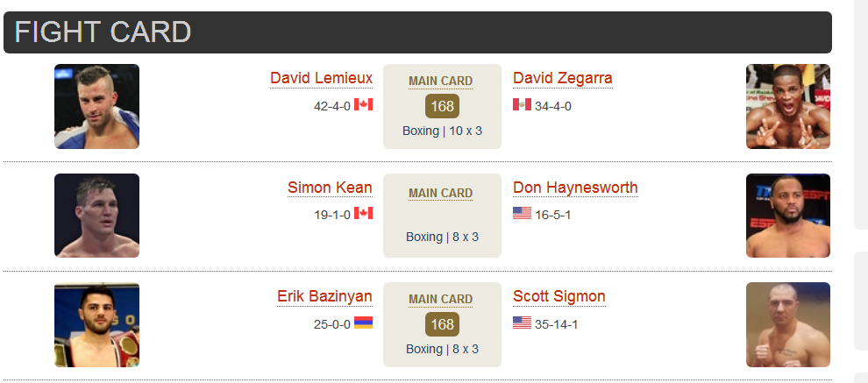Click US flag beside Don Haynesworth's record
This screenshot has width=868, height=383.
[522, 213]
